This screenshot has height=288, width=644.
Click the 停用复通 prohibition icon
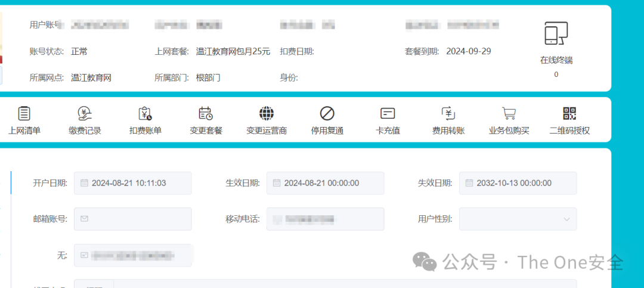point(327,113)
